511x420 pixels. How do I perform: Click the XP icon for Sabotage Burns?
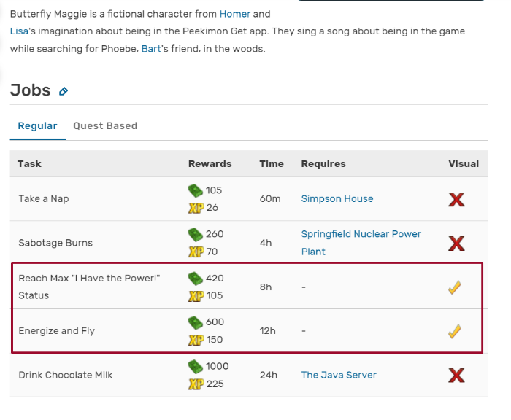click(x=196, y=252)
